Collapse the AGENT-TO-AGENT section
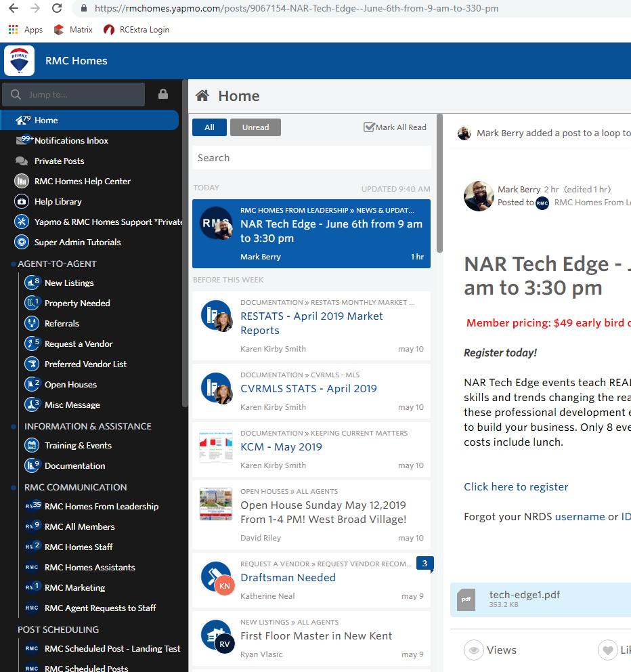631x672 pixels. pos(57,264)
